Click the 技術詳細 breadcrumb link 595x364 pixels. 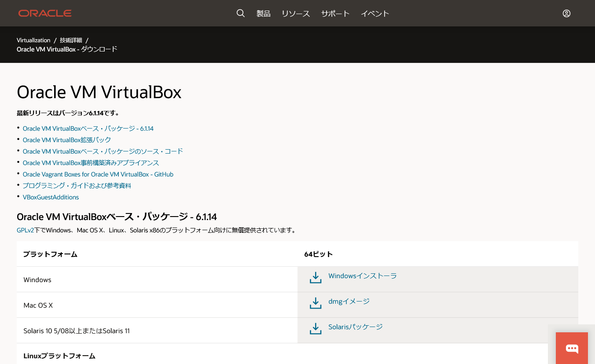(x=70, y=40)
